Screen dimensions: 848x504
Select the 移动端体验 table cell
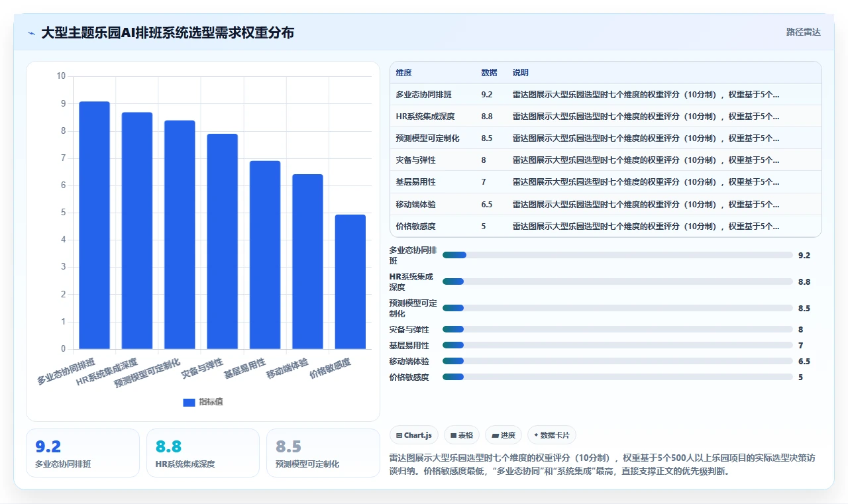pos(415,205)
